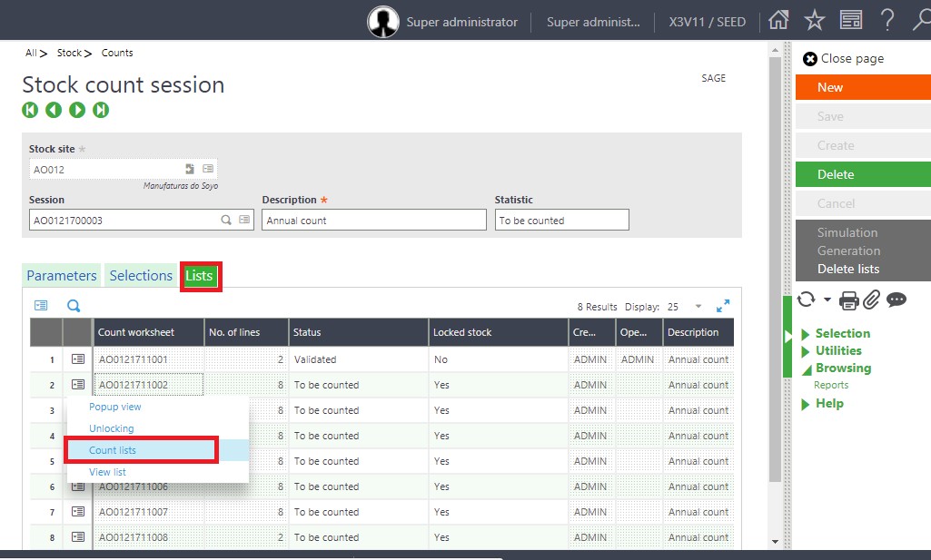Switch to the Parameters tab
This screenshot has height=560, width=931.
(x=61, y=276)
